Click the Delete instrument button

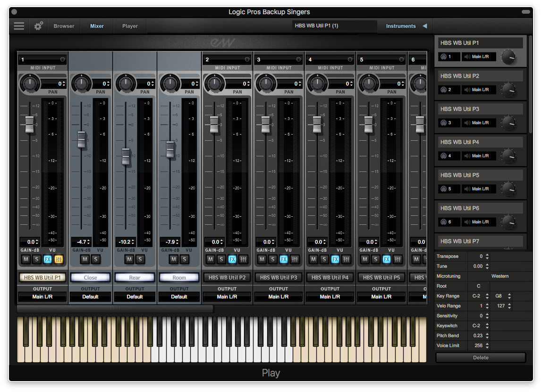(481, 358)
